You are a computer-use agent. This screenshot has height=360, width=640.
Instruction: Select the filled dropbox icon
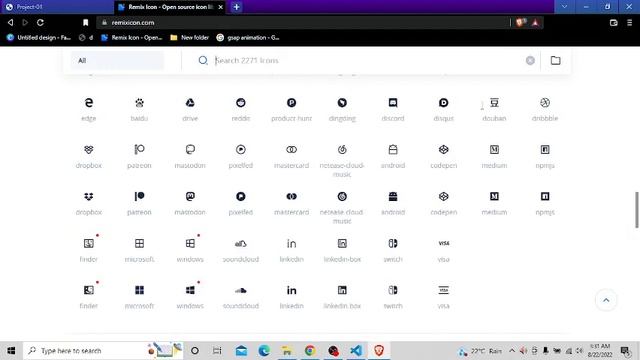pos(89,197)
